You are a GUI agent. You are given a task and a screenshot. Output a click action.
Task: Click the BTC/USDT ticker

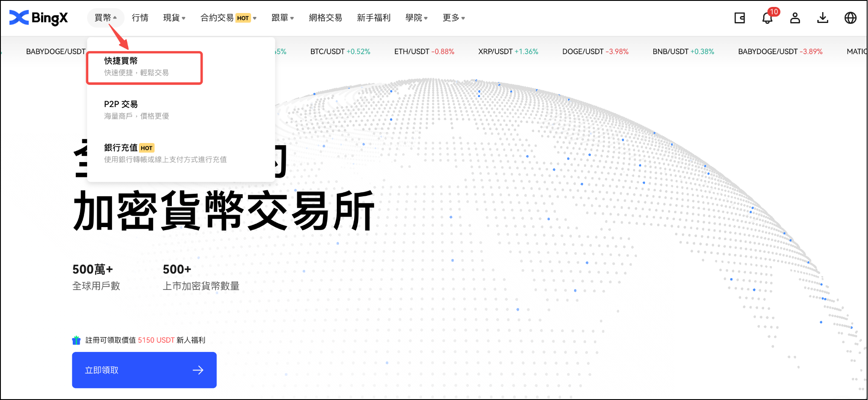[340, 52]
